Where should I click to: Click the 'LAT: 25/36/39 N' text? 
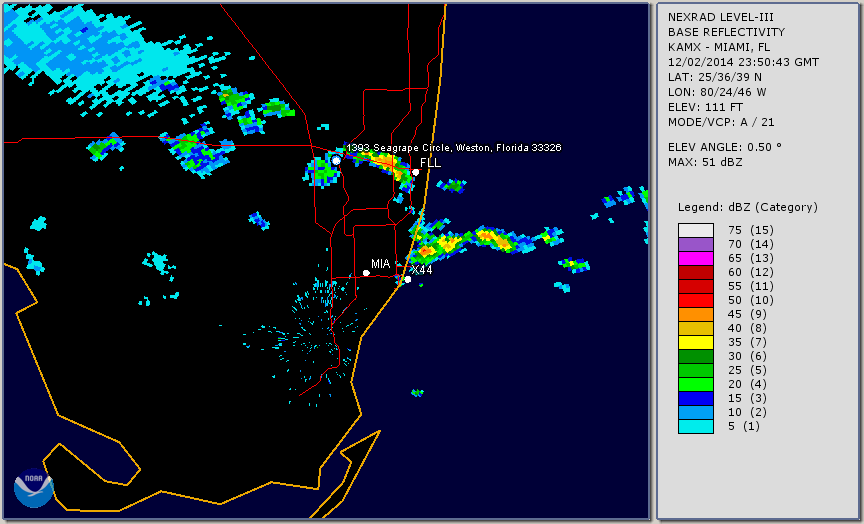click(715, 77)
